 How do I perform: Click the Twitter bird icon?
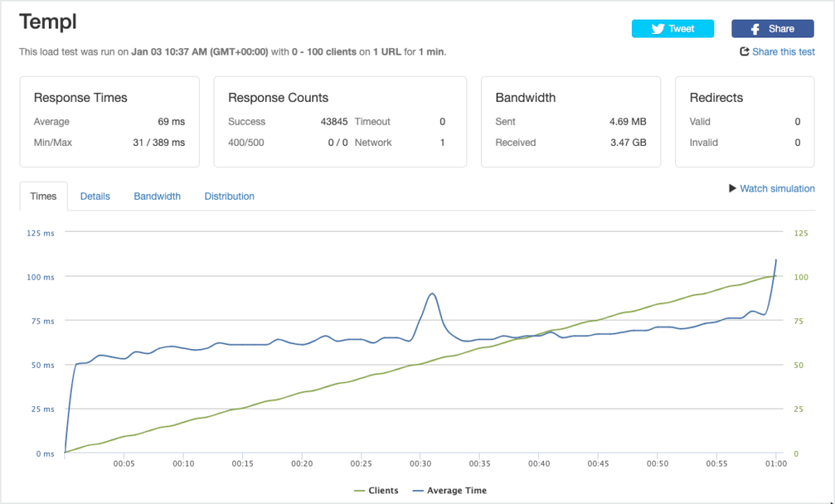[658, 29]
